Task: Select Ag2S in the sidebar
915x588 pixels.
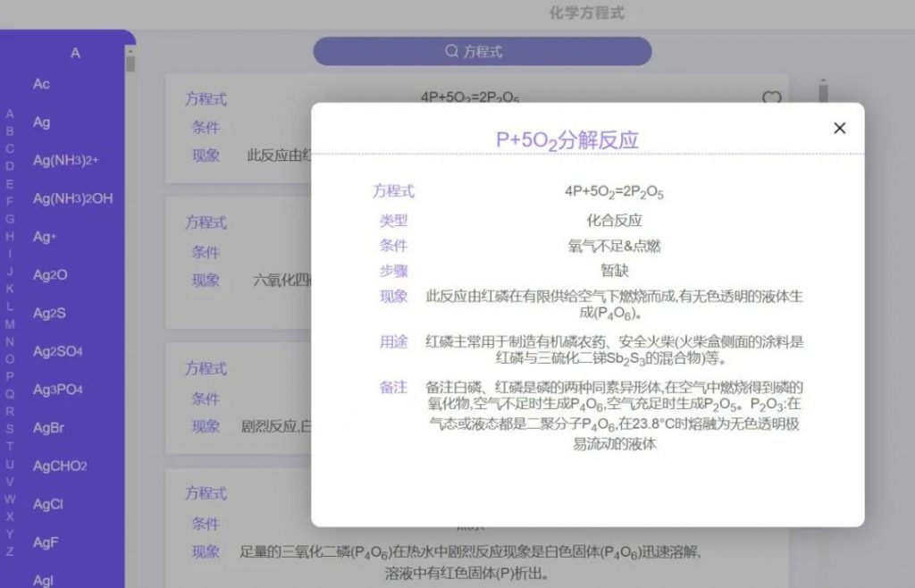Action: click(x=50, y=314)
